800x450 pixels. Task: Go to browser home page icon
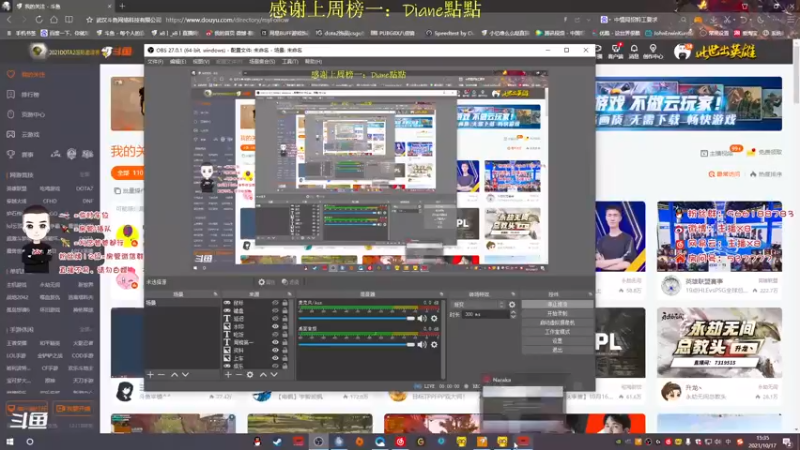(x=54, y=19)
